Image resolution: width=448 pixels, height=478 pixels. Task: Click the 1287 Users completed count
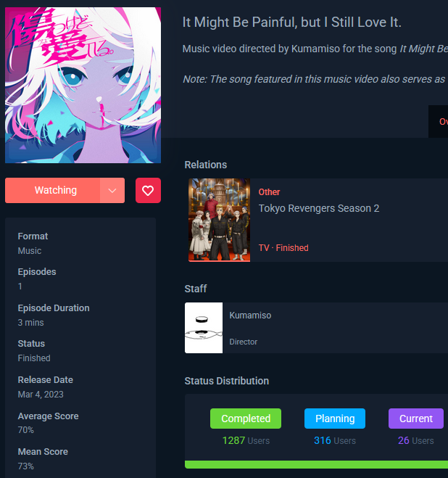click(246, 440)
